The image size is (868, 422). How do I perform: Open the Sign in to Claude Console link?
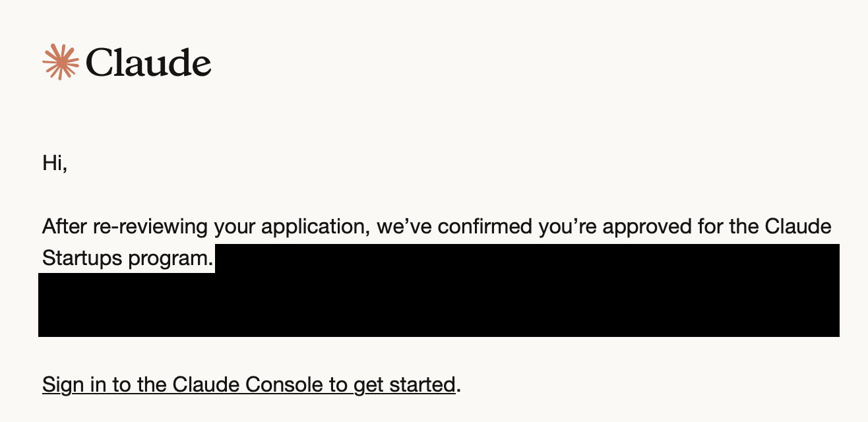point(249,384)
